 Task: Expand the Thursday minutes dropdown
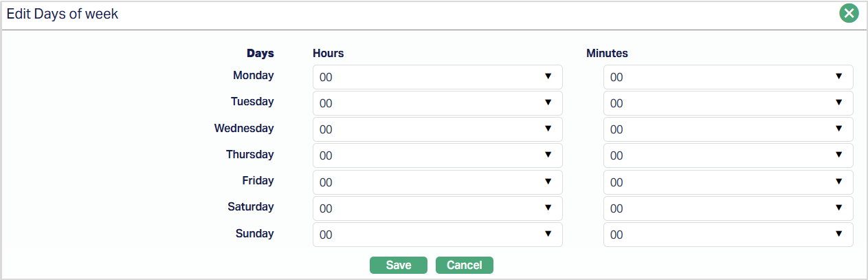tap(728, 155)
